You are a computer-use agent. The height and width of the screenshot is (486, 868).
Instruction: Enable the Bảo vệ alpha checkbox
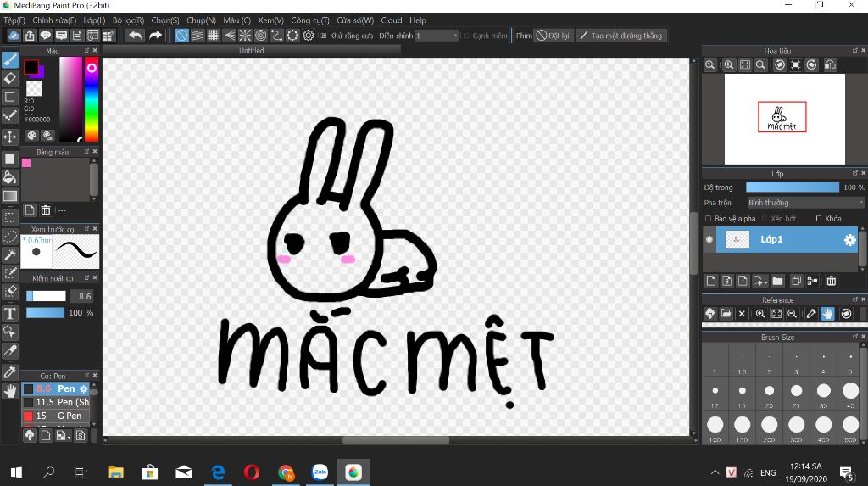(x=708, y=218)
